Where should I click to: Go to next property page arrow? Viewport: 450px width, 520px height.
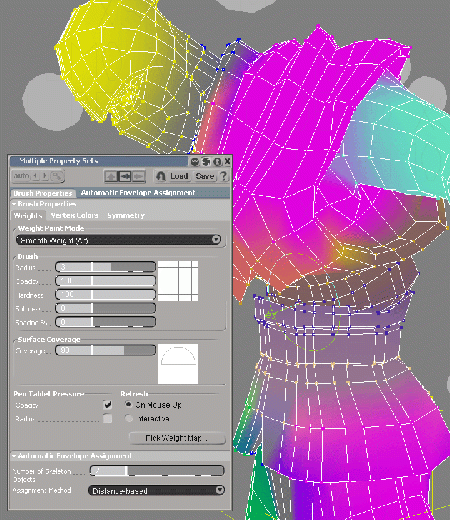click(44, 176)
